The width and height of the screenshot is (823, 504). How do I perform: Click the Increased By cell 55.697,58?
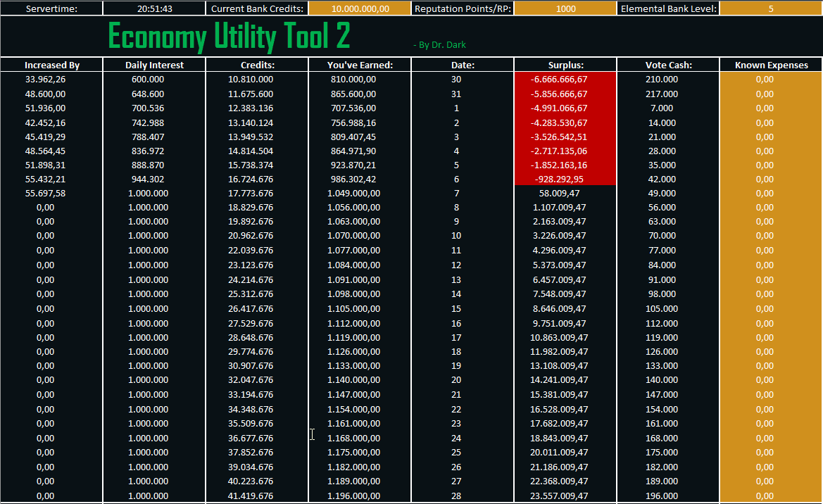(46, 193)
